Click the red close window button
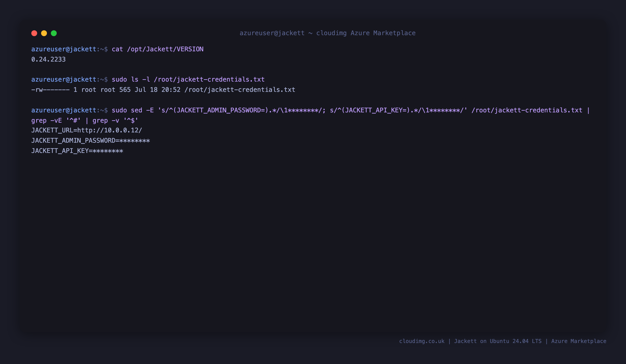Screen dimensions: 626x364 pyautogui.click(x=34, y=33)
